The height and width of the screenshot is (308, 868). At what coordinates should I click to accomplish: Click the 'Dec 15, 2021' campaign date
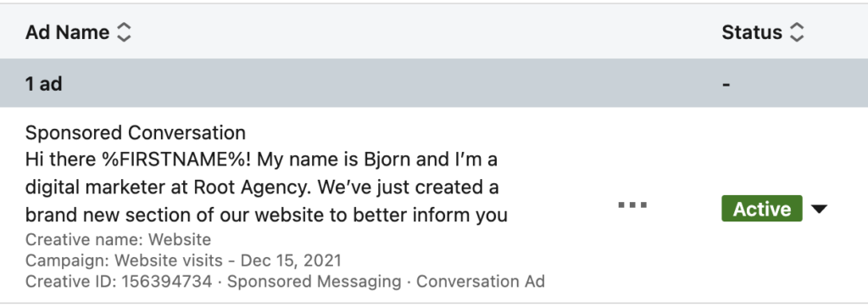click(292, 260)
